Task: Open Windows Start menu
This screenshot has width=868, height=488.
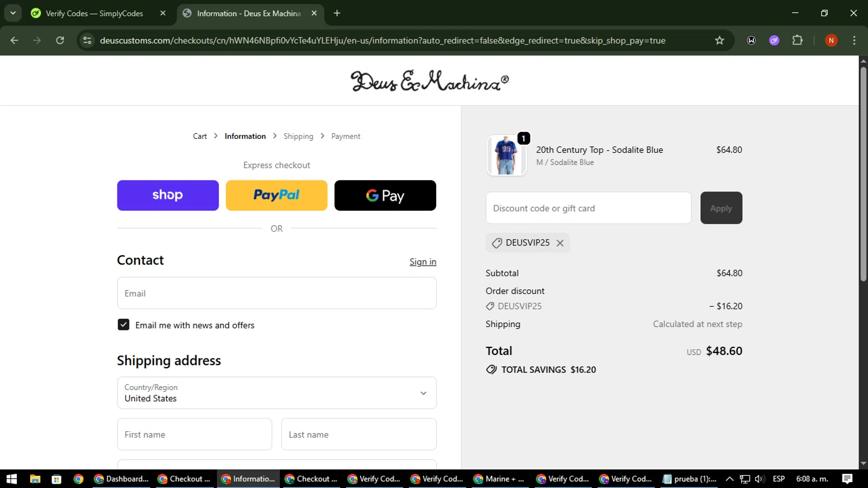Action: tap(12, 479)
